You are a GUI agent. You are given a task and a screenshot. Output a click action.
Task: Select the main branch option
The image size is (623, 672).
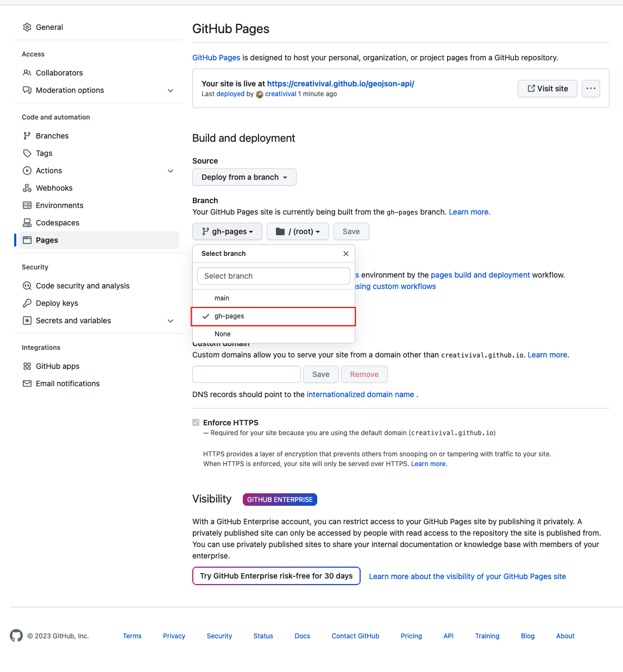click(x=222, y=298)
